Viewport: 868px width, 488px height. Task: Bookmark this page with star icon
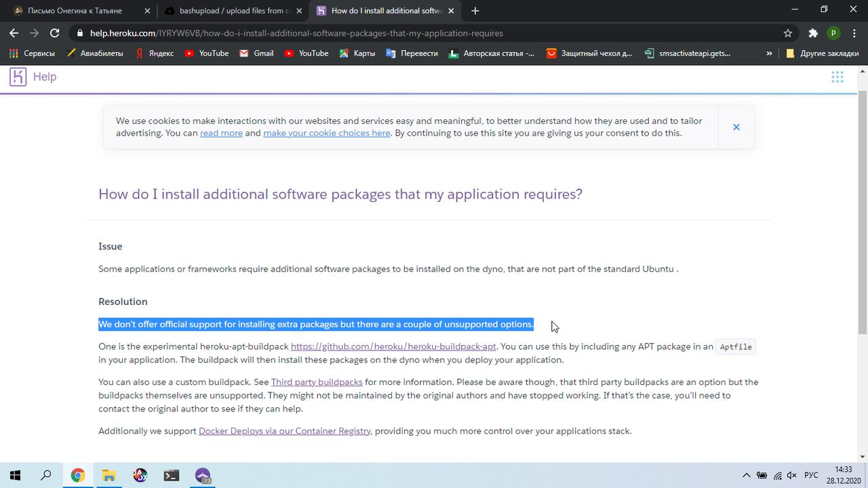[788, 33]
